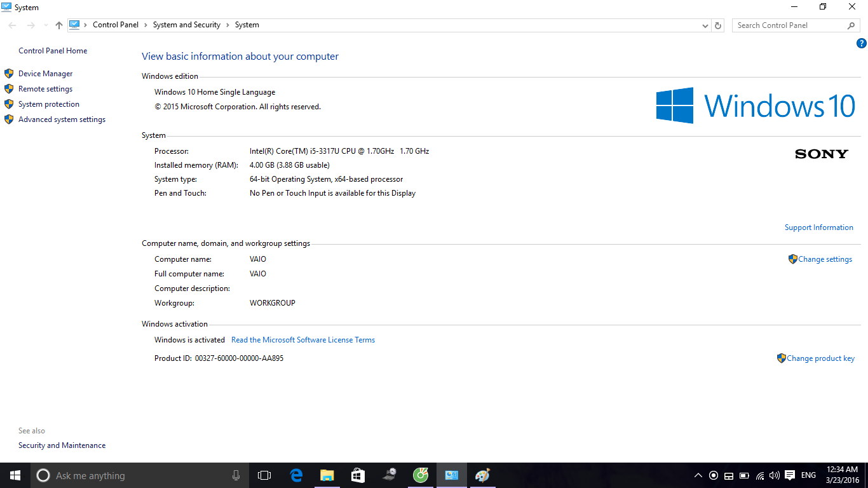Read the Microsoft Software License Terms
Viewport: 868px width, 488px height.
(x=303, y=340)
